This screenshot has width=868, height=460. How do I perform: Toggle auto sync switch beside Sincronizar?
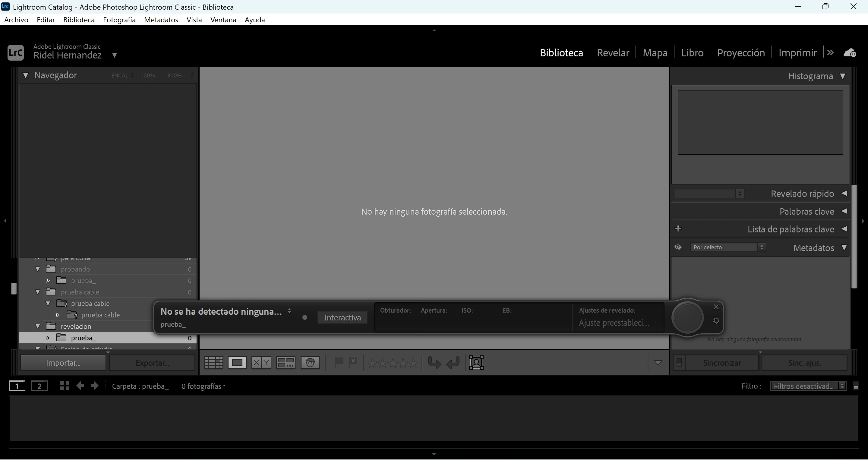[679, 363]
